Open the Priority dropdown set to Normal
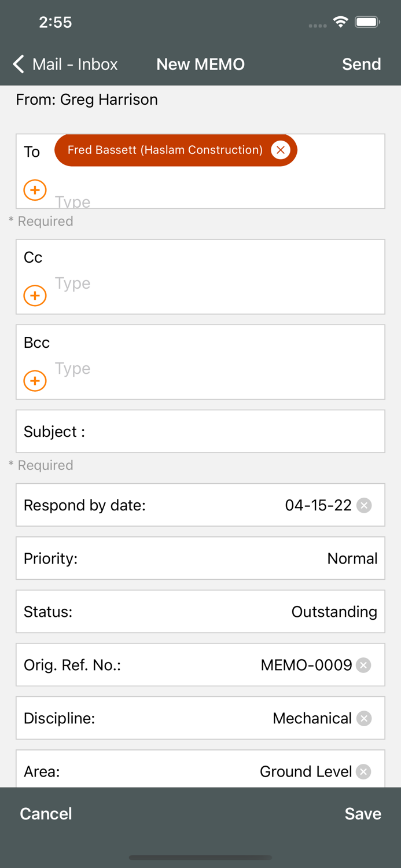Image resolution: width=401 pixels, height=868 pixels. pyautogui.click(x=200, y=558)
